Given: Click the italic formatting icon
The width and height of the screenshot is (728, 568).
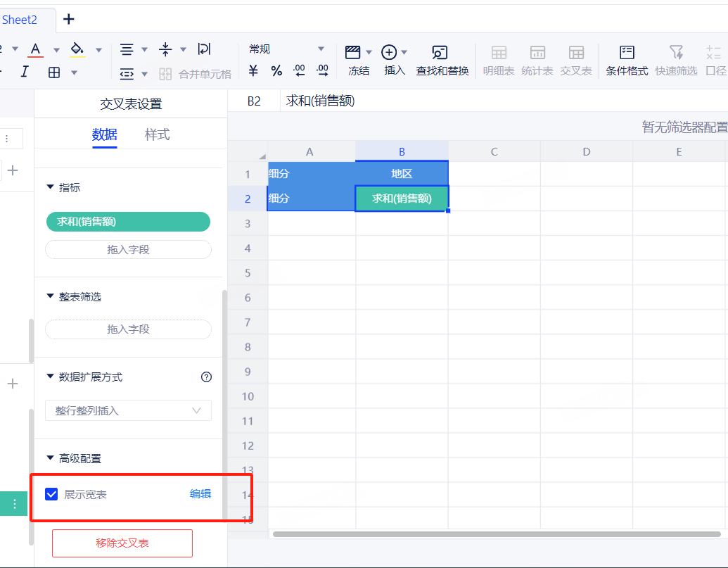Looking at the screenshot, I should point(25,71).
